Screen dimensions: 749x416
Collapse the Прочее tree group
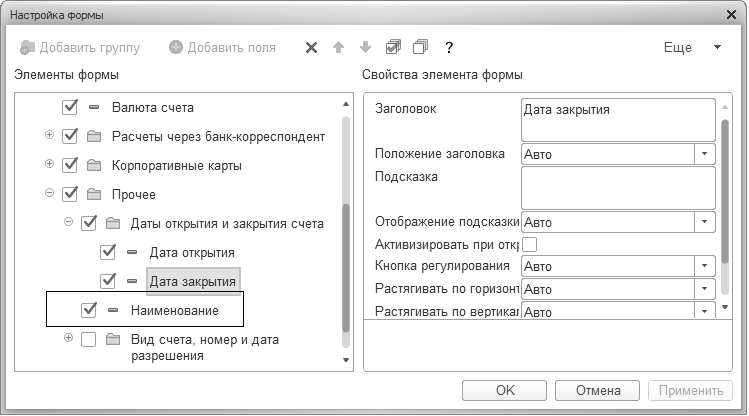[48, 193]
